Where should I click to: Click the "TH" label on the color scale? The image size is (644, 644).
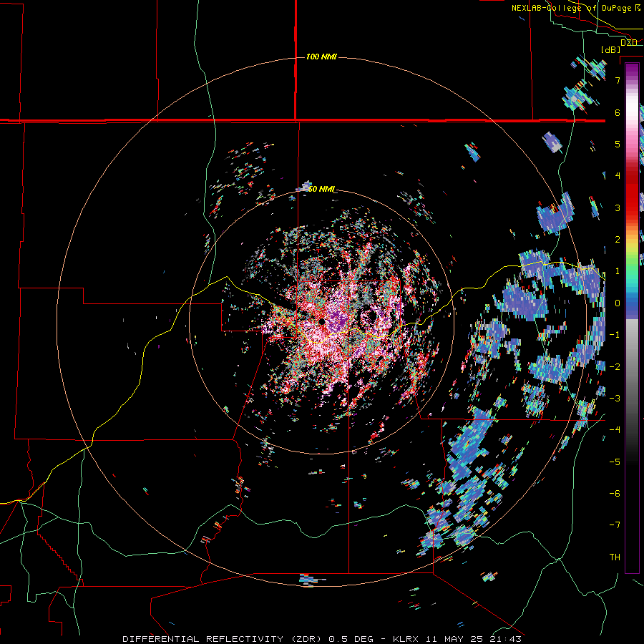point(615,557)
